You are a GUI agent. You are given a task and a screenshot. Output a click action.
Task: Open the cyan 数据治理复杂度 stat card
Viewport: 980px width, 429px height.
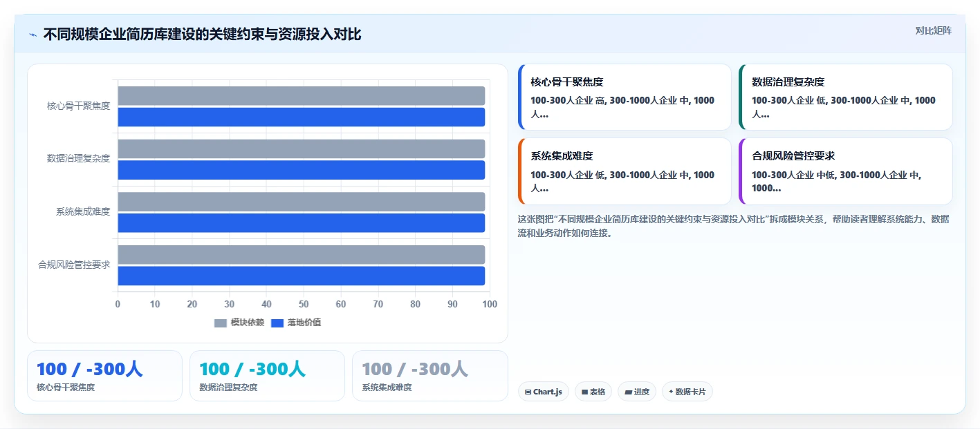[267, 376]
